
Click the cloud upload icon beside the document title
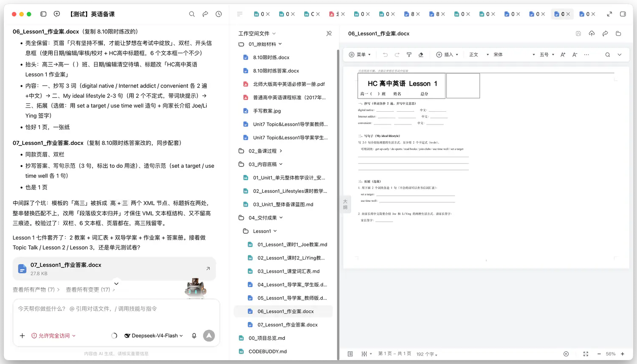point(592,34)
